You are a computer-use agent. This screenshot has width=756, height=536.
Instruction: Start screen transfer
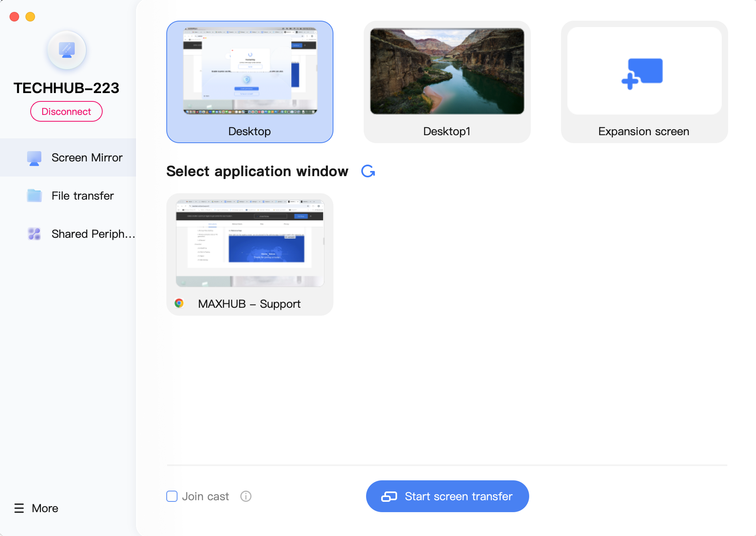pyautogui.click(x=447, y=496)
